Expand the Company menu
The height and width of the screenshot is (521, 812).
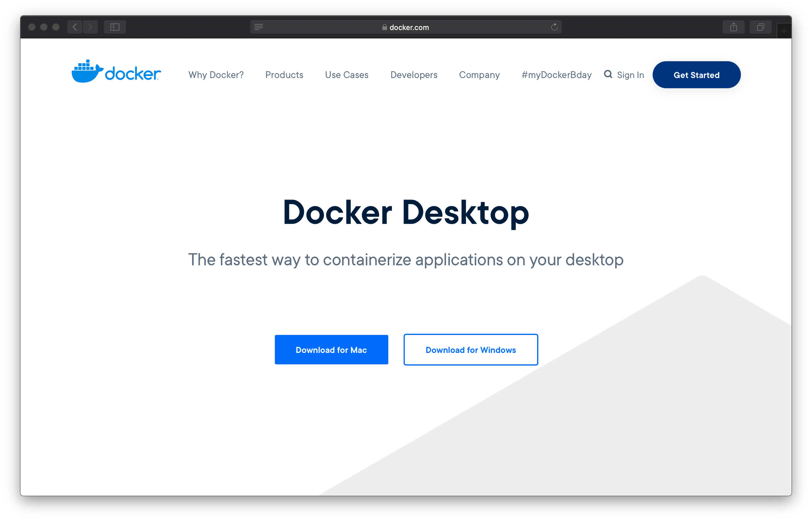[x=479, y=75]
